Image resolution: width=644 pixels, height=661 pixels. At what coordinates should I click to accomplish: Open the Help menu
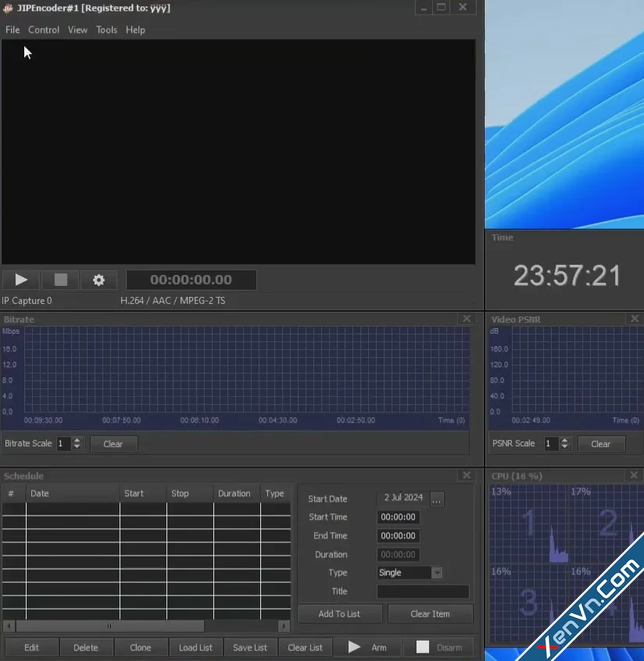(x=135, y=30)
